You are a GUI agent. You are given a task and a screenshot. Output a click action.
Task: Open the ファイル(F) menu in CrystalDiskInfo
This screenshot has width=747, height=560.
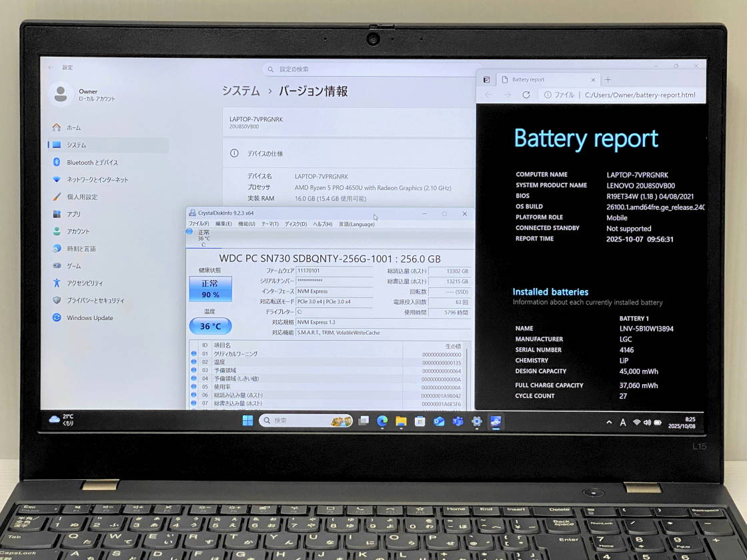[199, 224]
